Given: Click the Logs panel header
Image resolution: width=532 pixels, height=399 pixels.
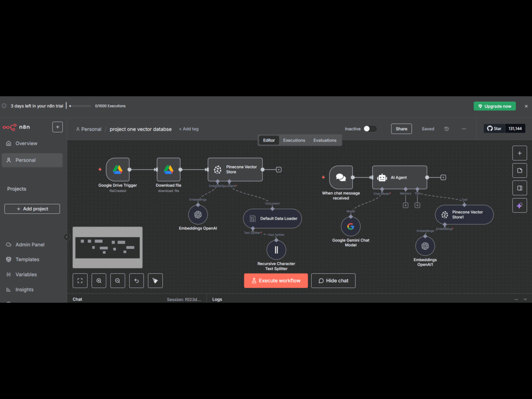Looking at the screenshot, I should click(217, 299).
